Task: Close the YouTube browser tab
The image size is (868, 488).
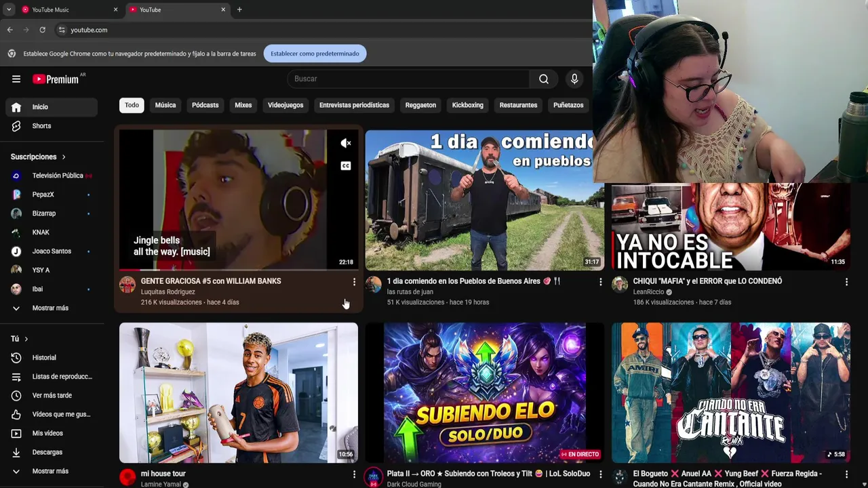Action: pyautogui.click(x=223, y=9)
